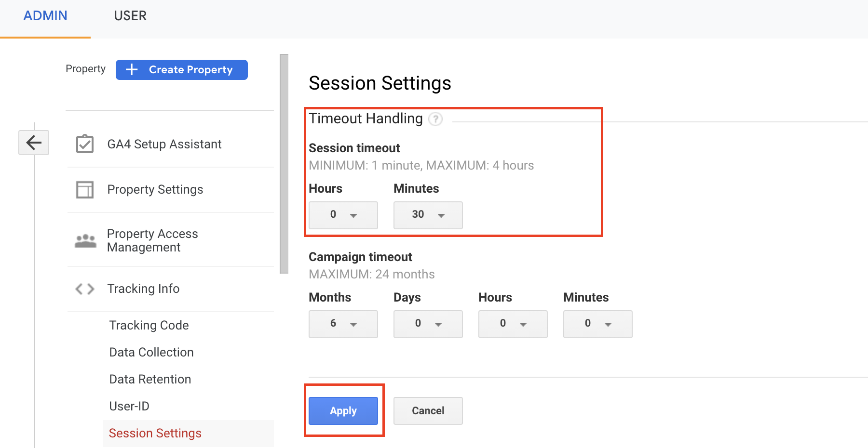Expand the campaign timeout Months selector
This screenshot has width=868, height=448.
(x=343, y=324)
